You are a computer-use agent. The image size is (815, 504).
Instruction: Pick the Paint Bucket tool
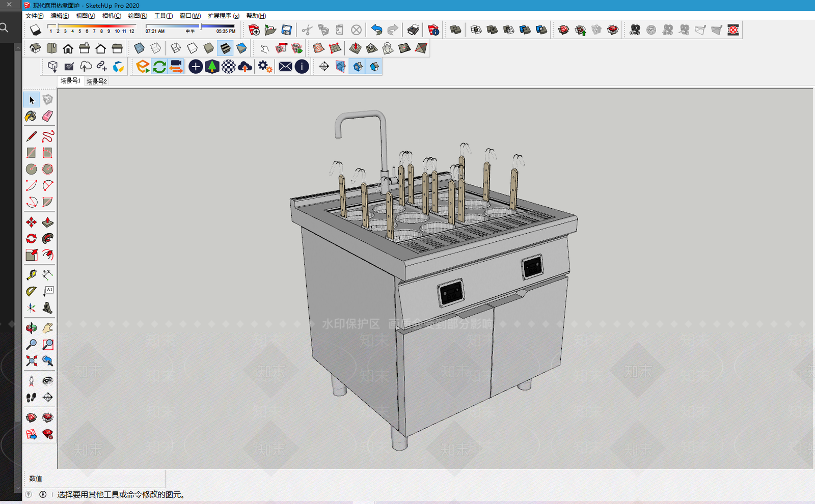pos(31,116)
